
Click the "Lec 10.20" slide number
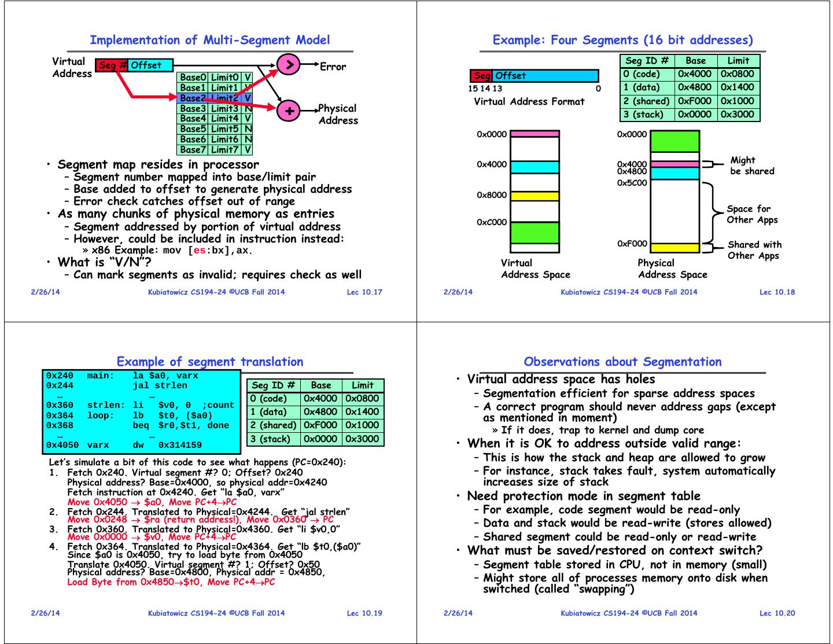click(x=777, y=613)
